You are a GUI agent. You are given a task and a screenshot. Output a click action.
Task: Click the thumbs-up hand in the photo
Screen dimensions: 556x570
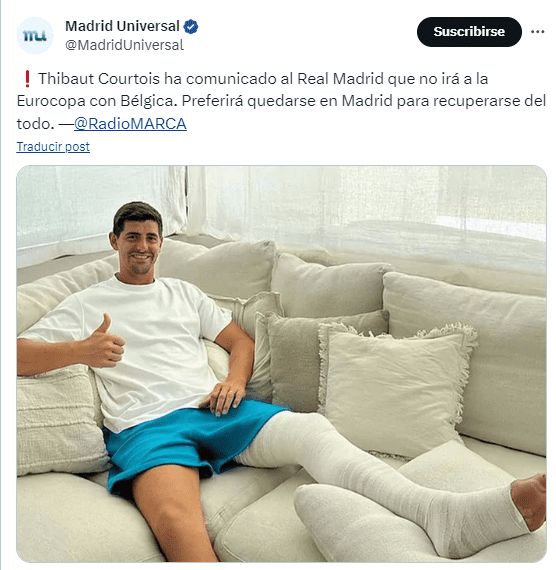[x=103, y=342]
